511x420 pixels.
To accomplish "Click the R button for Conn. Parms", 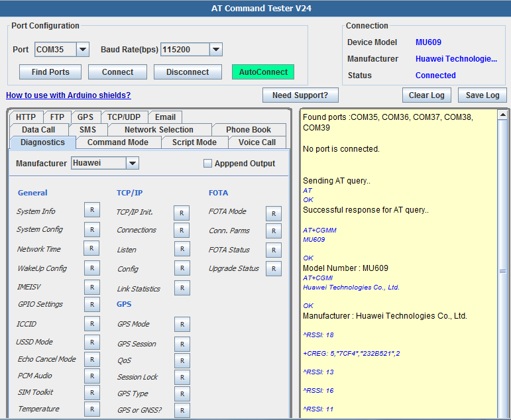I will [274, 231].
